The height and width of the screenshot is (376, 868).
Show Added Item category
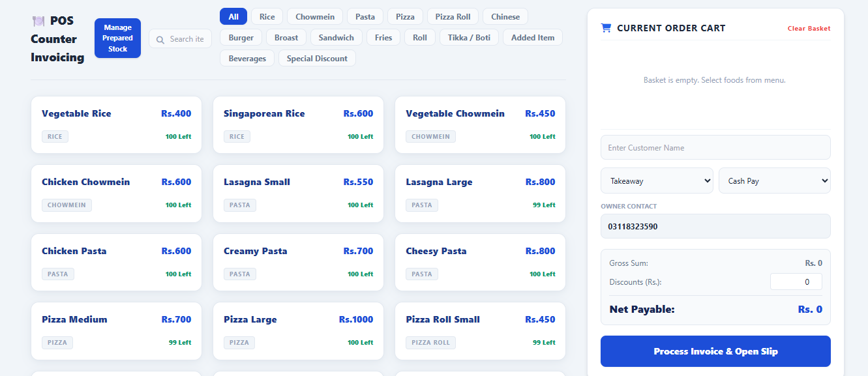[x=533, y=37]
